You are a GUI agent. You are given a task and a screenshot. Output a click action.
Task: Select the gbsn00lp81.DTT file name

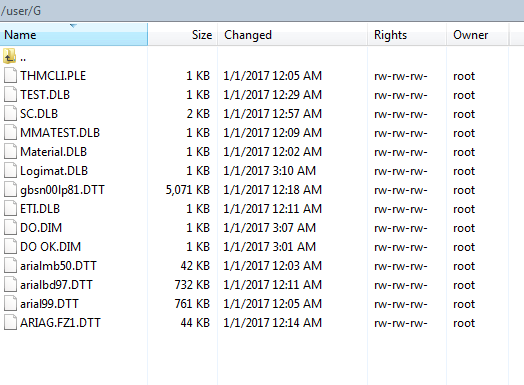(x=62, y=190)
